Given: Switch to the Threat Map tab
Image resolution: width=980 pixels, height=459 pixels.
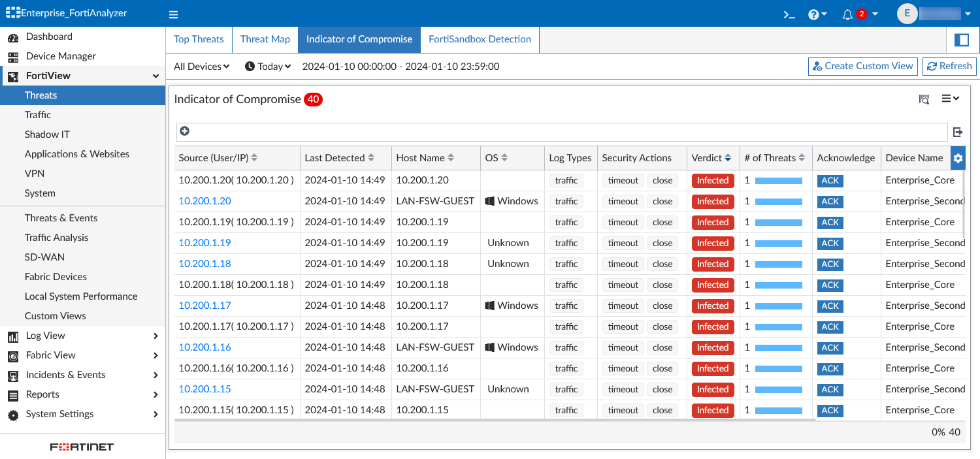Looking at the screenshot, I should [x=265, y=39].
